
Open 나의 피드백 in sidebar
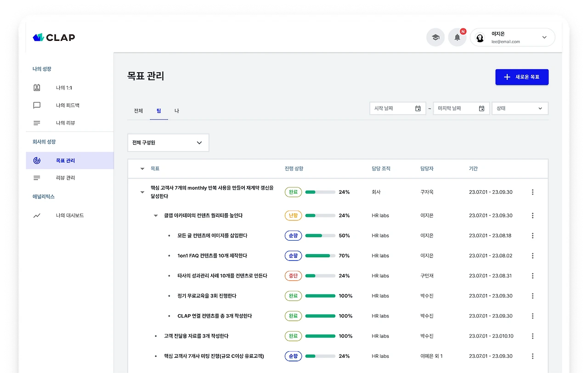pyautogui.click(x=70, y=105)
